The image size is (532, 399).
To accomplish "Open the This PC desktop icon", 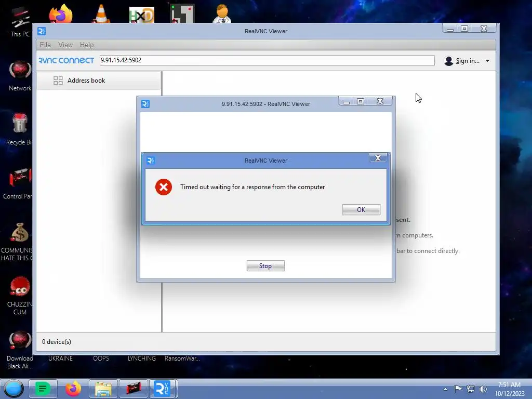I will tap(20, 21).
